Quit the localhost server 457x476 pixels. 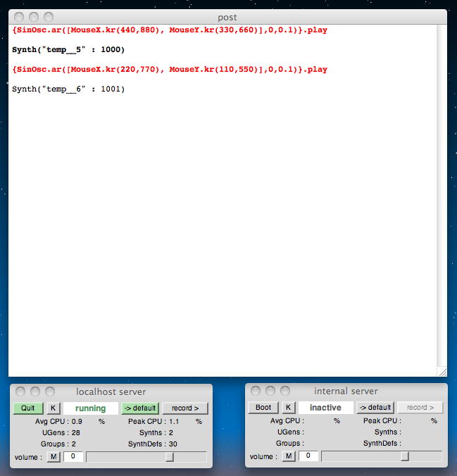(x=28, y=408)
